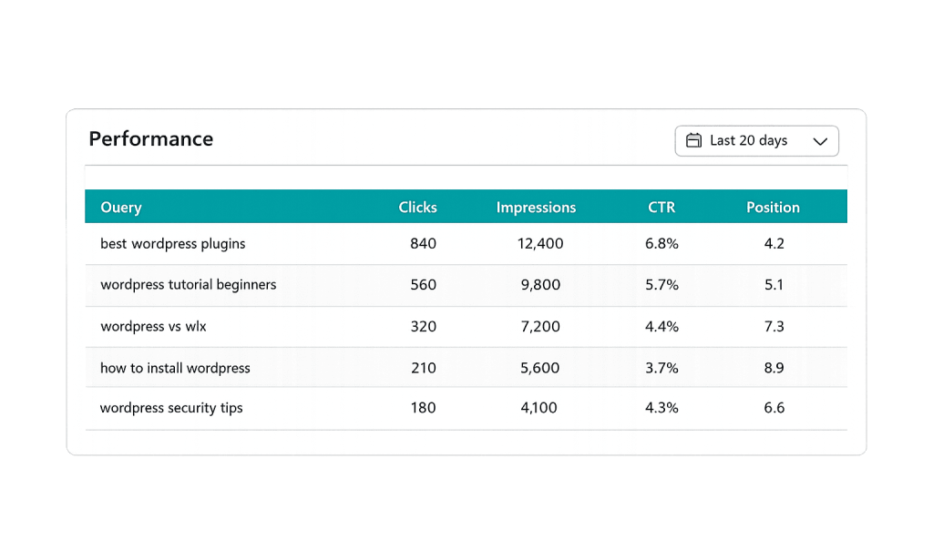Screen dimensions: 933x560
Task: Sort by the Impressions column header
Action: [x=536, y=208]
